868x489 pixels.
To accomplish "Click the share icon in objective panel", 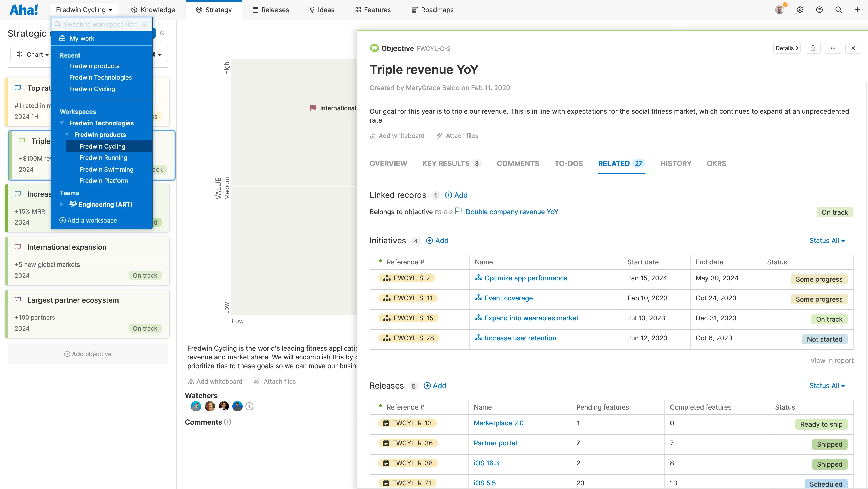I will (812, 48).
